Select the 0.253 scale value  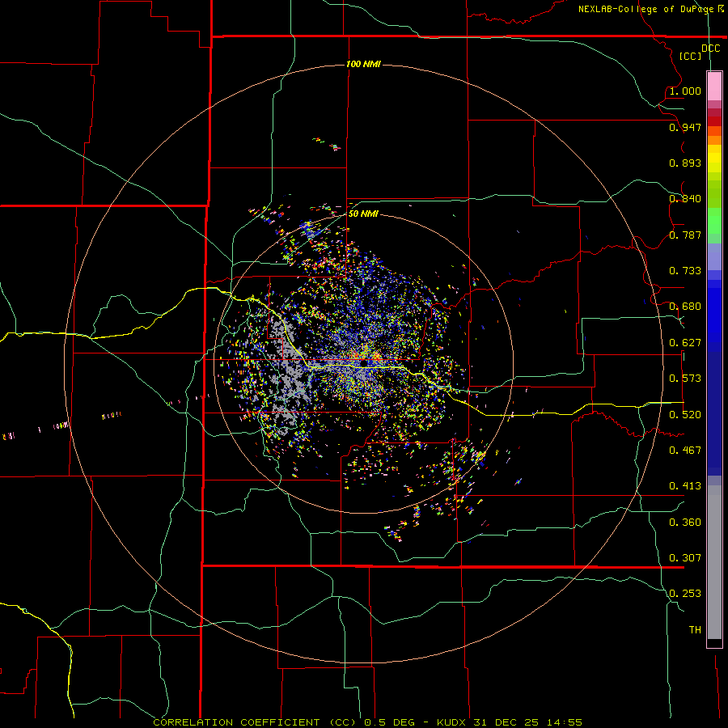tap(685, 594)
